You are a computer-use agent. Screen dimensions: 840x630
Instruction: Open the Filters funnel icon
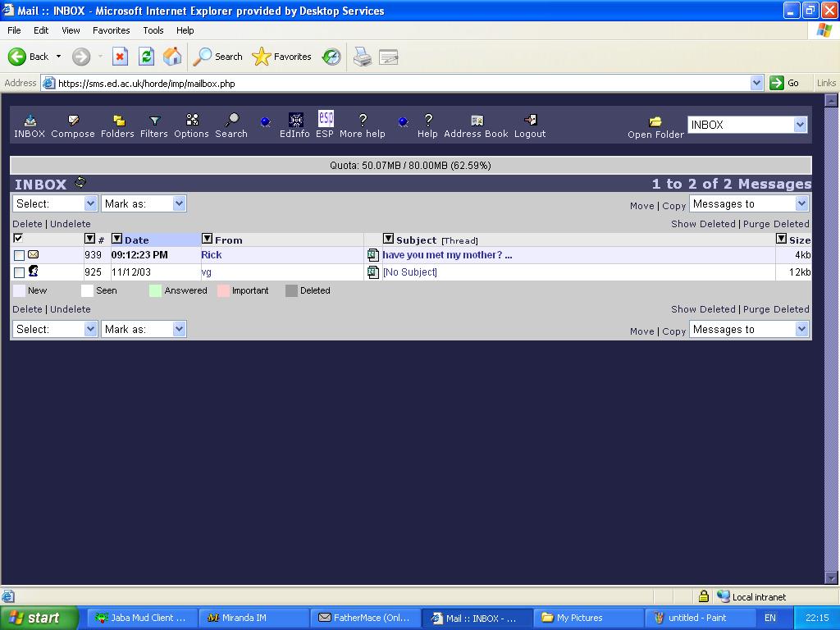tap(154, 120)
